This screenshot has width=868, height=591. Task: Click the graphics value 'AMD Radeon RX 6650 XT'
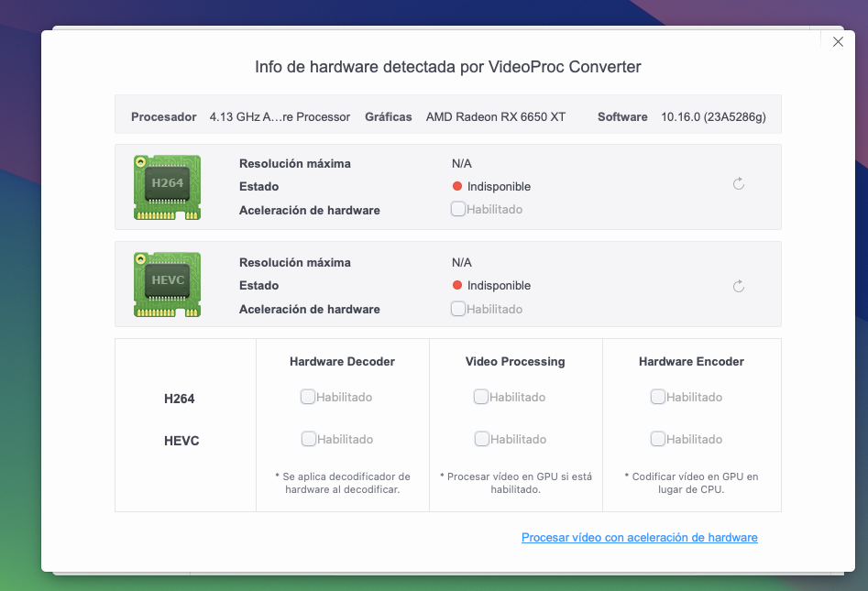coord(496,116)
